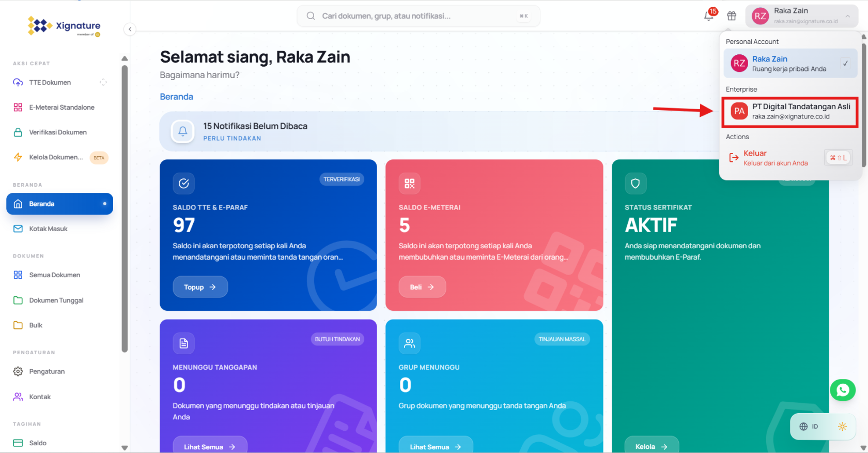Switch to PT Digital Tandatangan Asli enterprise
The width and height of the screenshot is (868, 453).
(x=791, y=112)
